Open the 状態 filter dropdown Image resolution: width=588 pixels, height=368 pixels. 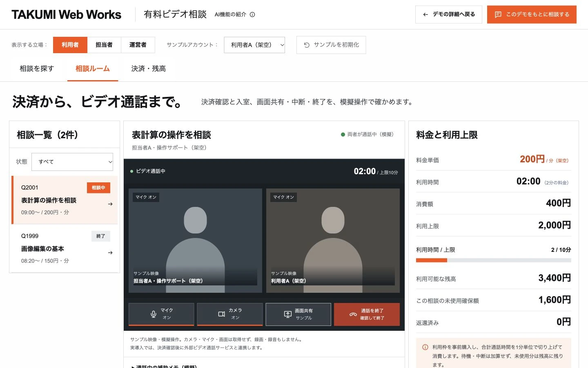(72, 162)
